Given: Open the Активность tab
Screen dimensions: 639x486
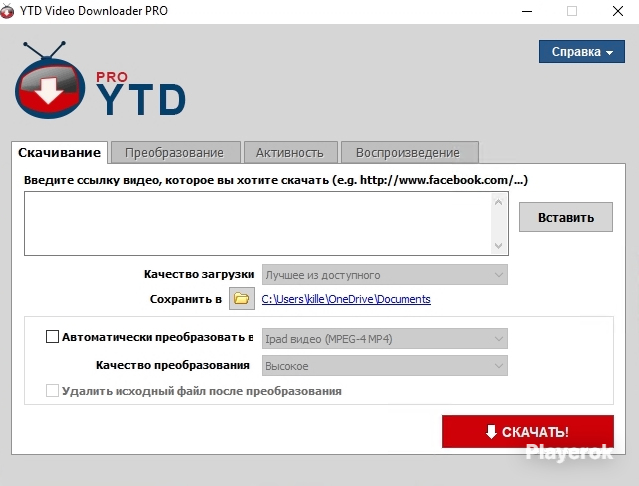Looking at the screenshot, I should coord(291,152).
